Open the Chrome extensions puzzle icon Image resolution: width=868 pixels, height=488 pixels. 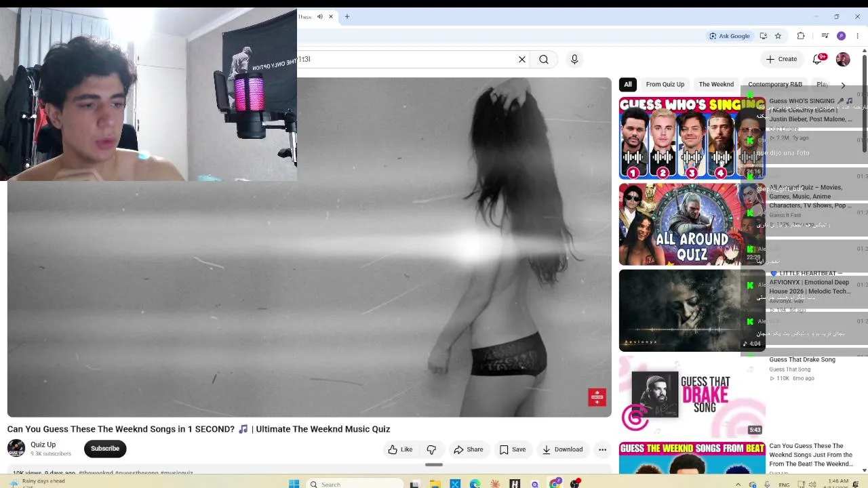(801, 36)
